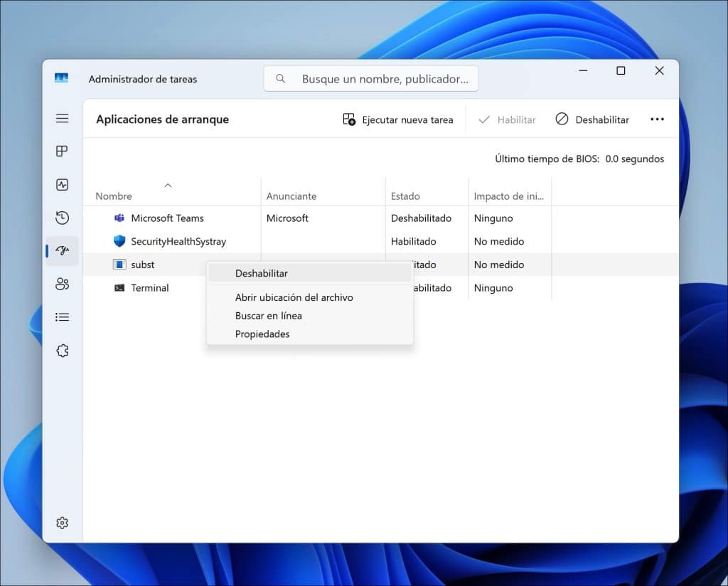Click the Microsoft Teams app icon
This screenshot has height=586, width=728.
pos(119,218)
